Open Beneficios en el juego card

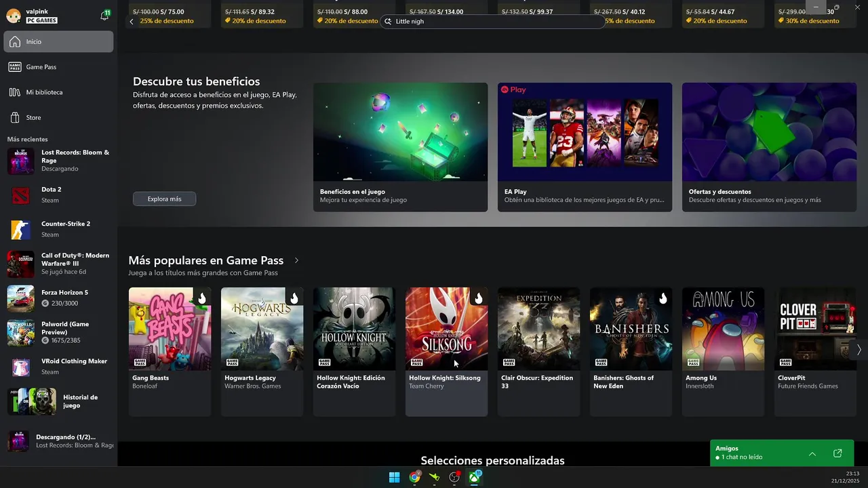400,147
